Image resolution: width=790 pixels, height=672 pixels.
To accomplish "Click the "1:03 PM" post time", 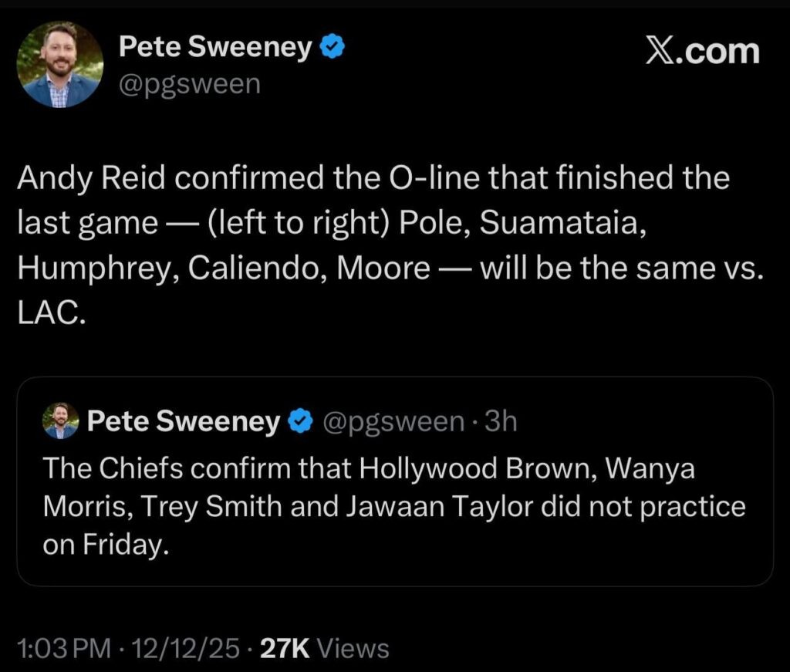I will point(64,649).
